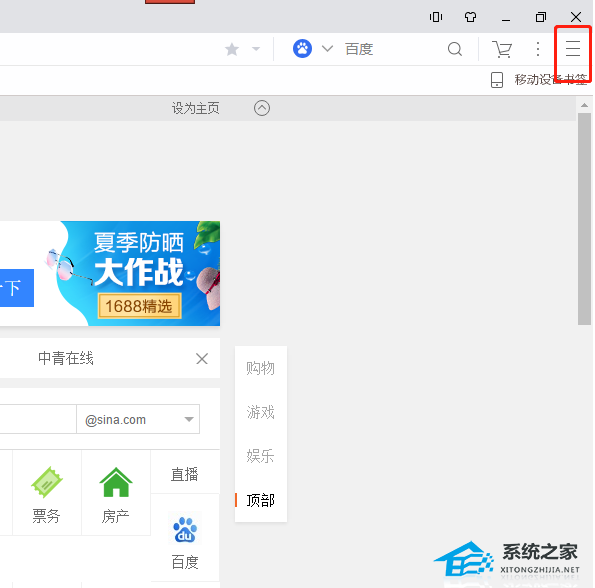The width and height of the screenshot is (595, 588).
Task: Click the vertical scrollbar thumb
Action: point(584,219)
